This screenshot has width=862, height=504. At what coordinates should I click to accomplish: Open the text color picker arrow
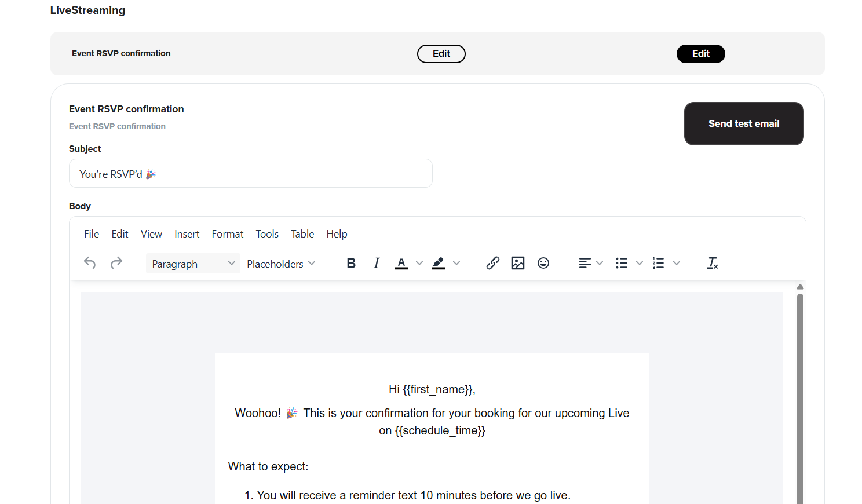[x=419, y=263]
